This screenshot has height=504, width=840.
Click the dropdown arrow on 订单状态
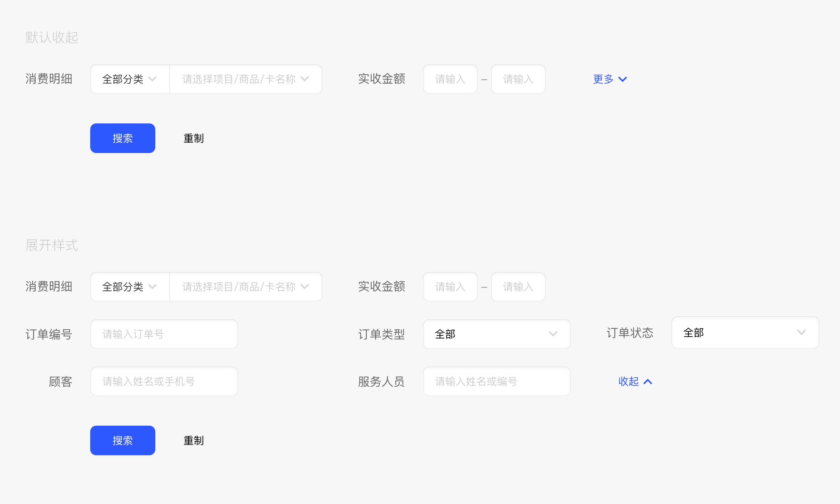click(803, 334)
